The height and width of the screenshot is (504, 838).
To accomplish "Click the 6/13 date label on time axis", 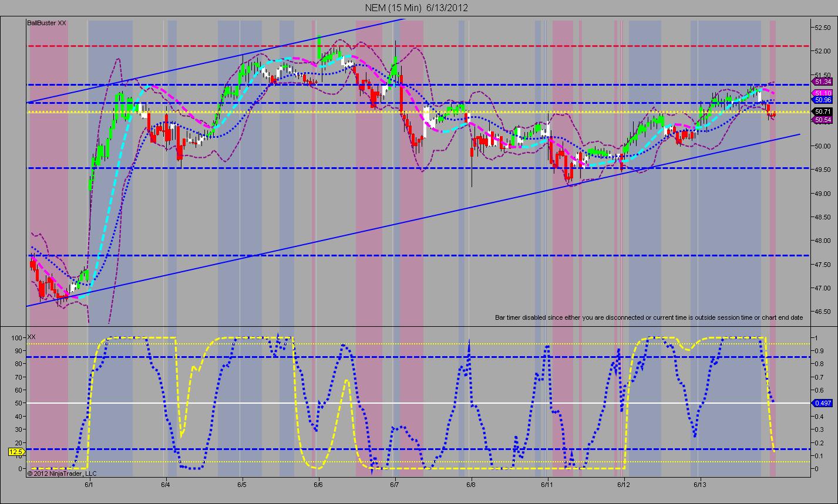I will coord(700,485).
